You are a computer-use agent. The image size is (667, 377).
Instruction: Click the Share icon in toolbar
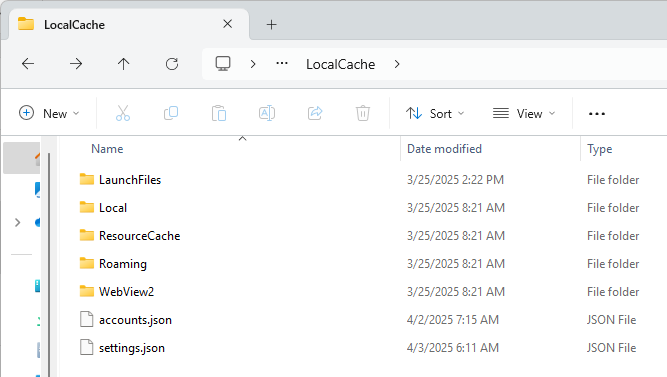pyautogui.click(x=315, y=114)
